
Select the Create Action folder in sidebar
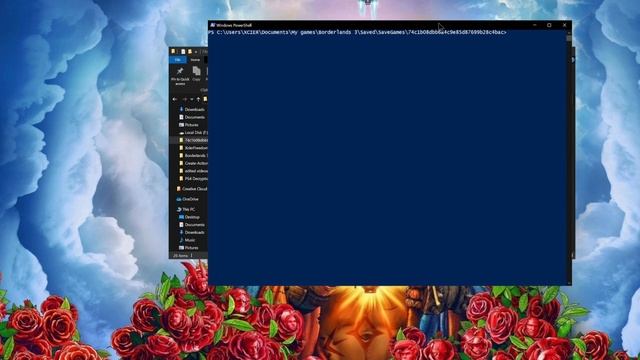coord(193,163)
